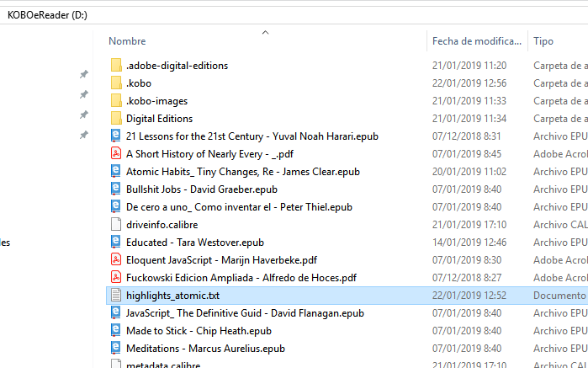Select the .adobe-digital-editions folder name

[177, 66]
